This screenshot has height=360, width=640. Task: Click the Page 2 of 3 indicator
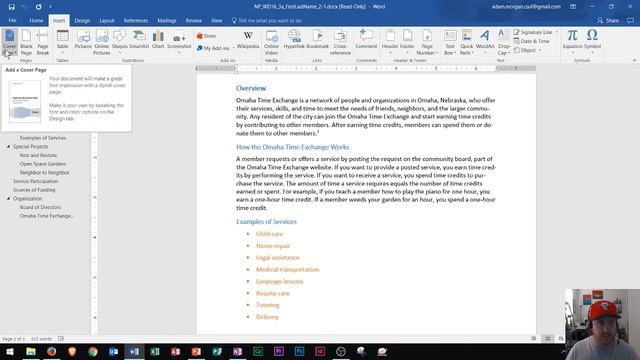click(x=13, y=339)
